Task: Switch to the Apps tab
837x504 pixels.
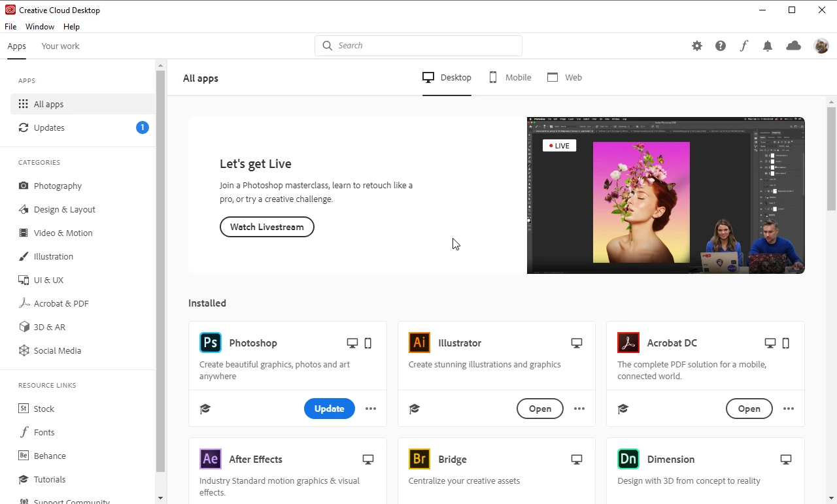Action: click(x=17, y=46)
